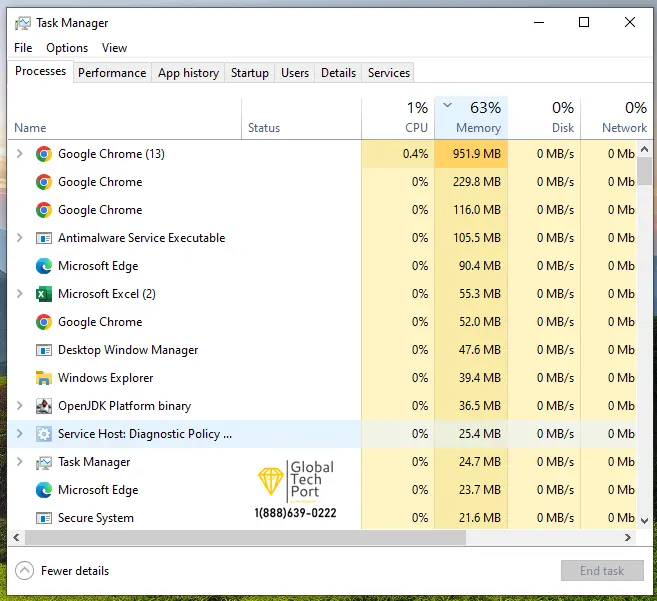The width and height of the screenshot is (657, 601).
Task: Click the Google Chrome (13) icon
Action: coord(44,154)
